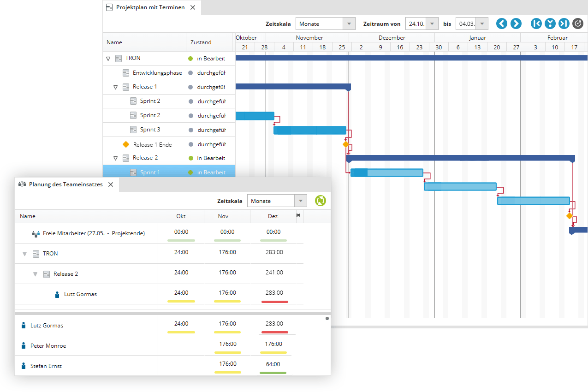588x392 pixels.
Task: Click the gray reset view icon
Action: coord(577,24)
